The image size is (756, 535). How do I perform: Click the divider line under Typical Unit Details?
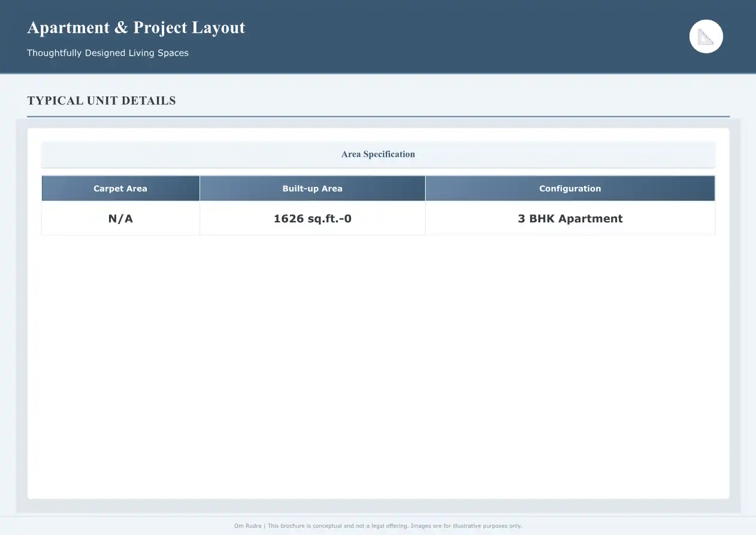[378, 116]
